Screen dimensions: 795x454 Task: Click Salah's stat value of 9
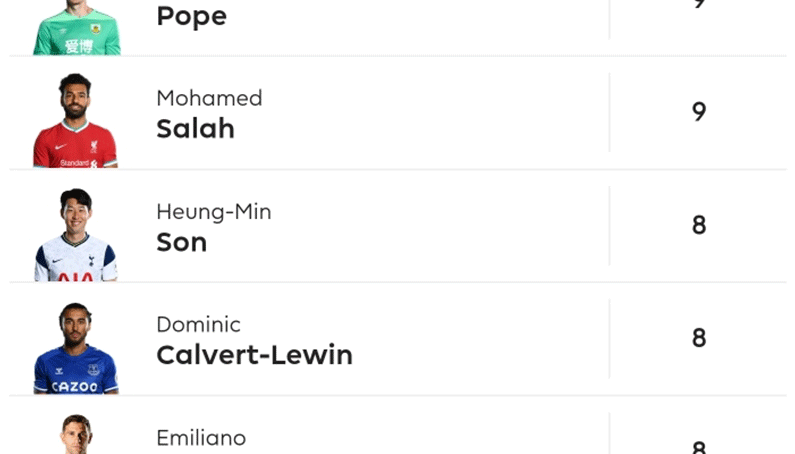(699, 111)
